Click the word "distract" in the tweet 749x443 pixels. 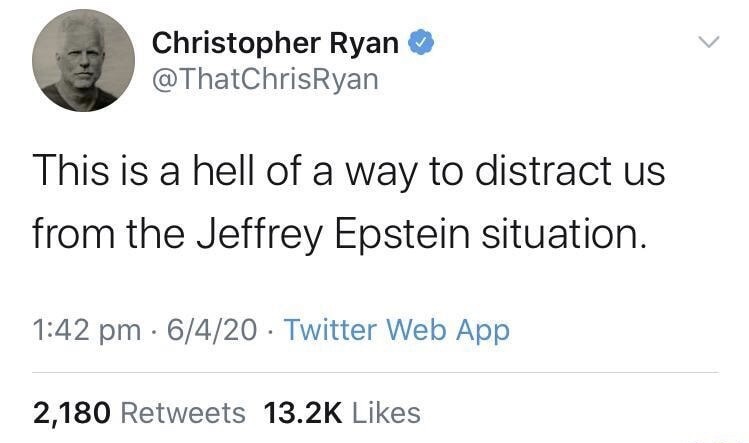(543, 171)
